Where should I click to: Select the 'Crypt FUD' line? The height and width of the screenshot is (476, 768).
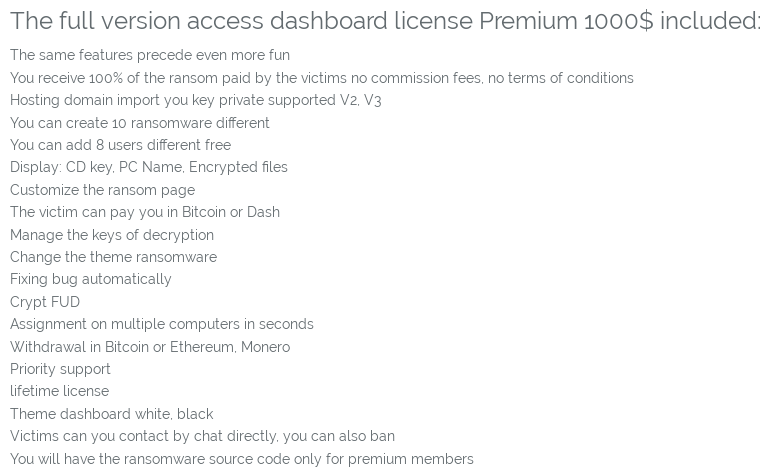pos(45,302)
